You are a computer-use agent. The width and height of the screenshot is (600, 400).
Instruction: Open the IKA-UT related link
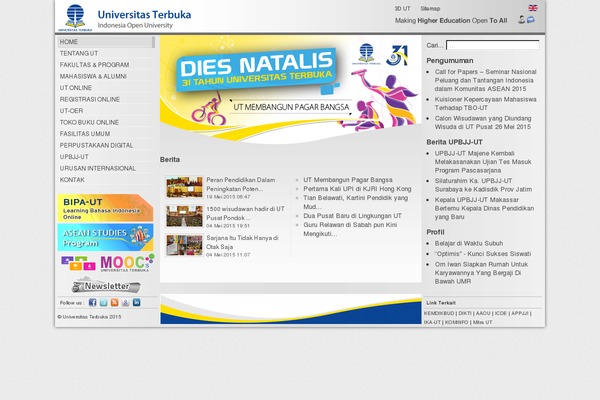pyautogui.click(x=432, y=322)
